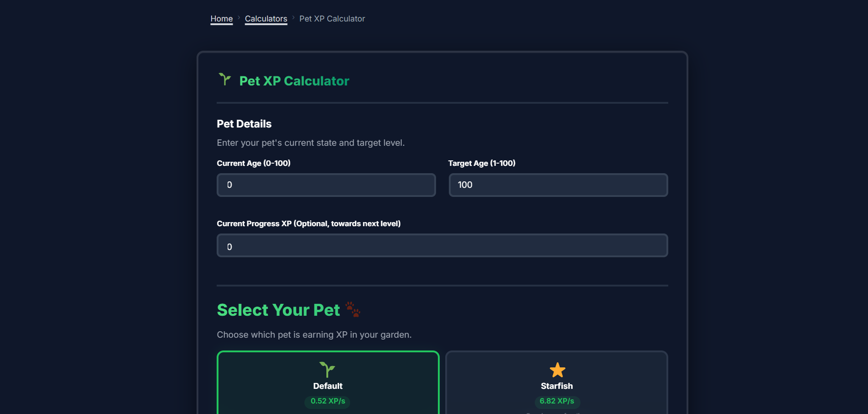Click inside the Current Age input field

326,185
